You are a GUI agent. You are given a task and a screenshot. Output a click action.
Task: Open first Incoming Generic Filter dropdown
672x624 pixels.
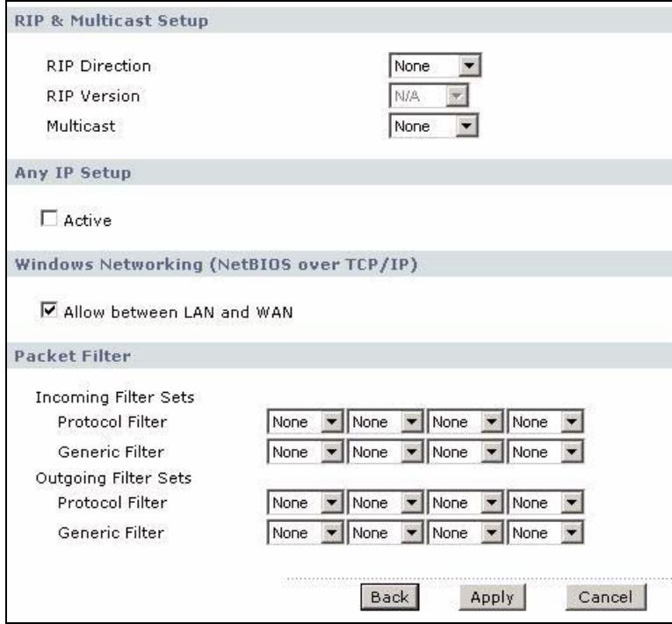(x=305, y=452)
